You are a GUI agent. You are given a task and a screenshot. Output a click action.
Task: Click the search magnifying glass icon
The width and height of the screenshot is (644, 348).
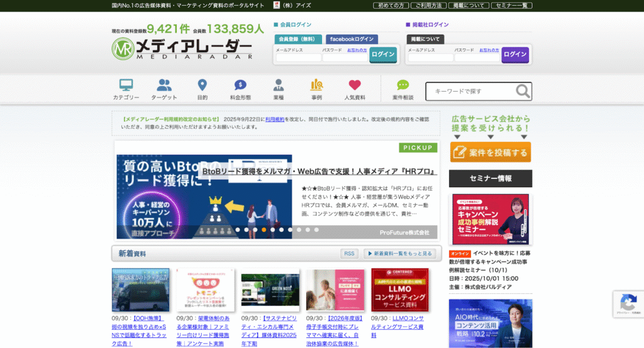tap(523, 92)
